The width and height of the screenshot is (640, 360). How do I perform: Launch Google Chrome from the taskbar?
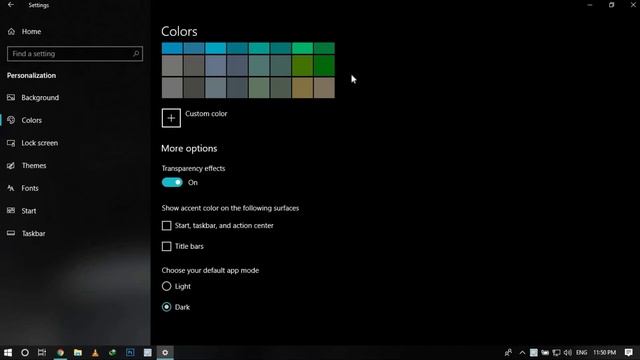(x=60, y=353)
